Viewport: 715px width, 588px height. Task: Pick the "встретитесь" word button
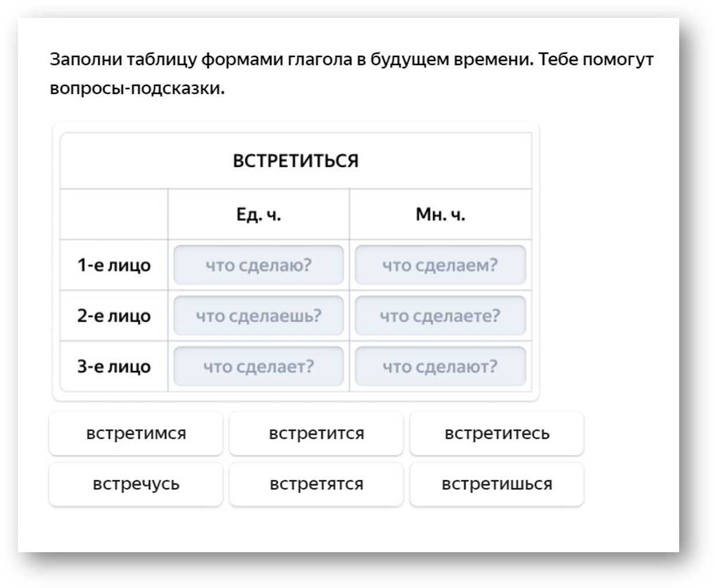pyautogui.click(x=497, y=433)
